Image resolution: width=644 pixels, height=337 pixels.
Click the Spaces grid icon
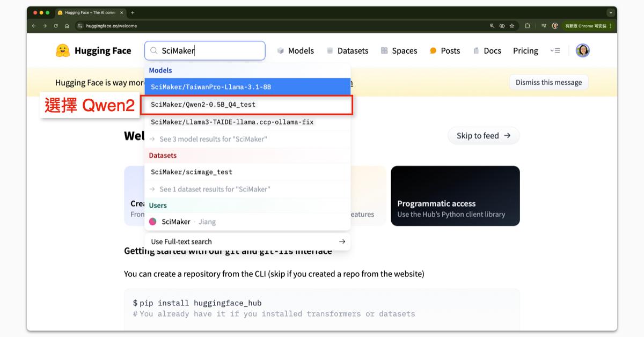click(384, 50)
